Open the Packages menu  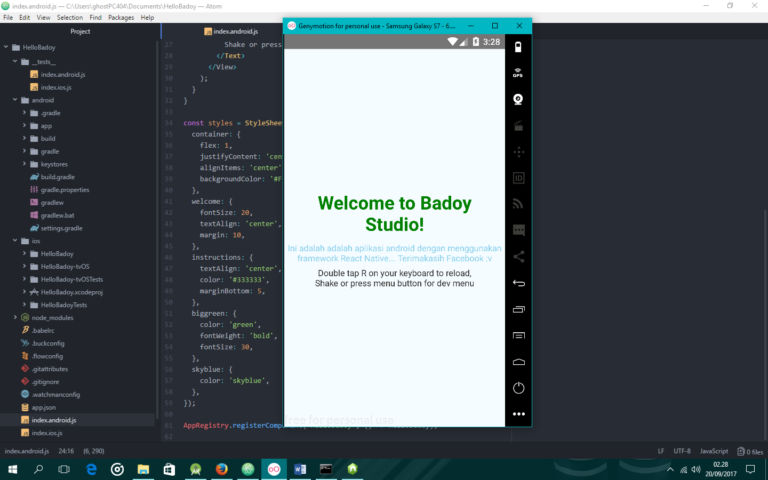[x=121, y=17]
